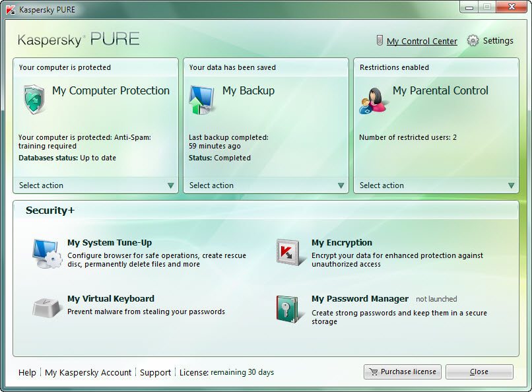Open the My Kaspersky Account link
The image size is (532, 392).
tap(88, 372)
